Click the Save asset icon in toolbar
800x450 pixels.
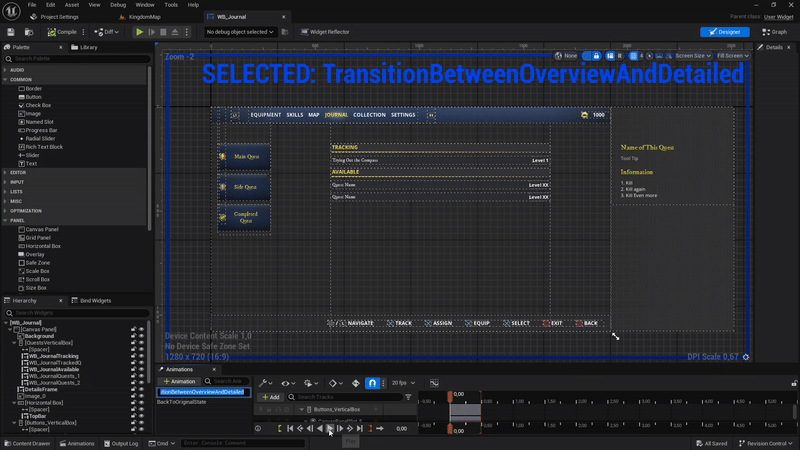[10, 32]
